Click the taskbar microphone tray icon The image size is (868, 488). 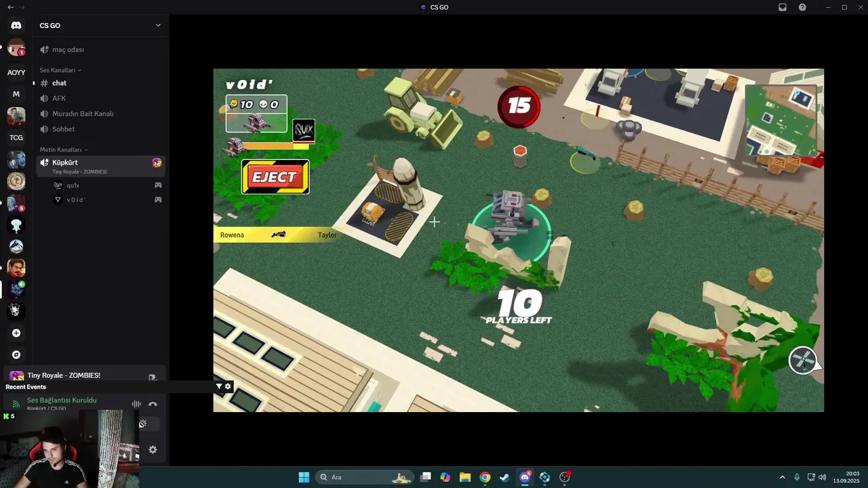click(797, 477)
